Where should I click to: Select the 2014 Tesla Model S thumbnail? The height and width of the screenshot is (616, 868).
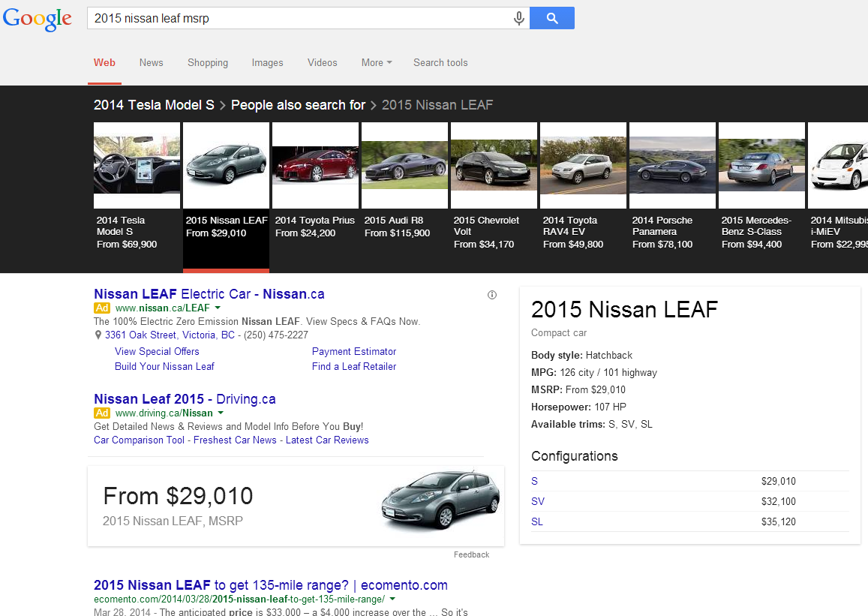pos(137,166)
